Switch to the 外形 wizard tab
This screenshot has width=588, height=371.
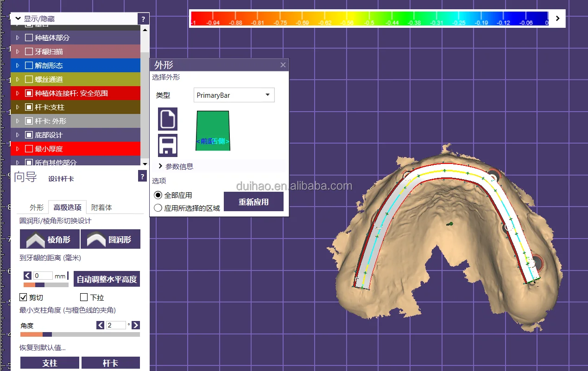37,208
